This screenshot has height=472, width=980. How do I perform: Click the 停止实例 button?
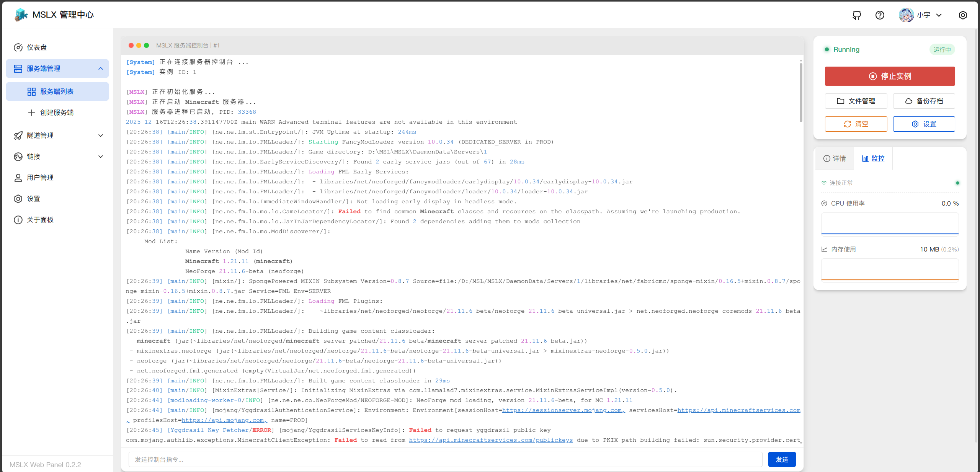[x=890, y=76]
